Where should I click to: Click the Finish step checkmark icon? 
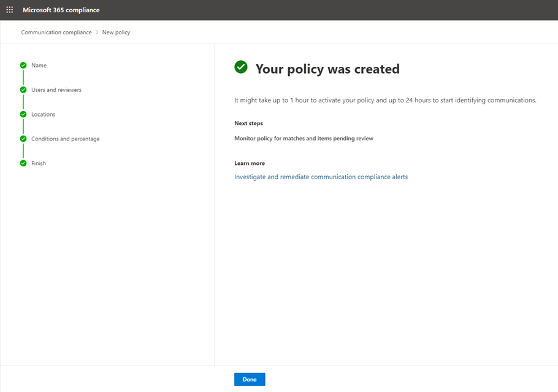coord(23,163)
